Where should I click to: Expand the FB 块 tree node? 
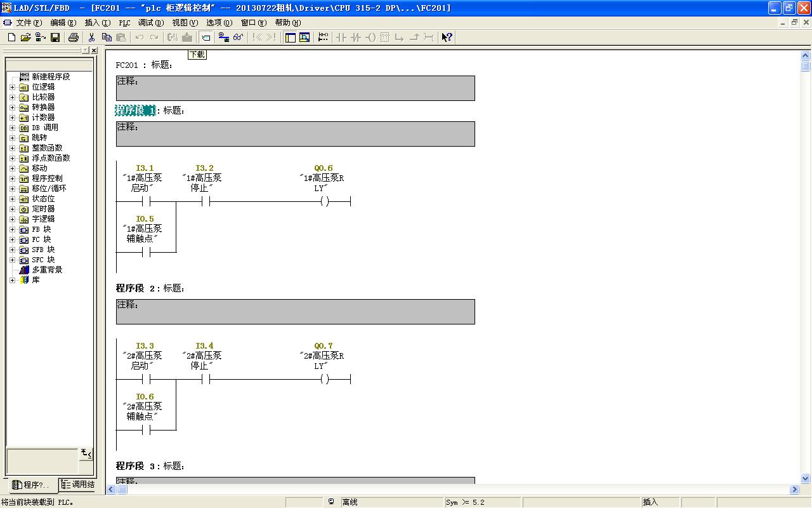pyautogui.click(x=12, y=229)
